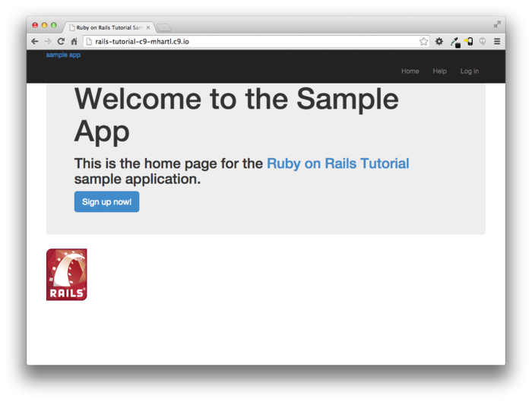532x402 pixels.
Task: Click the browser forward arrow
Action: tap(48, 41)
